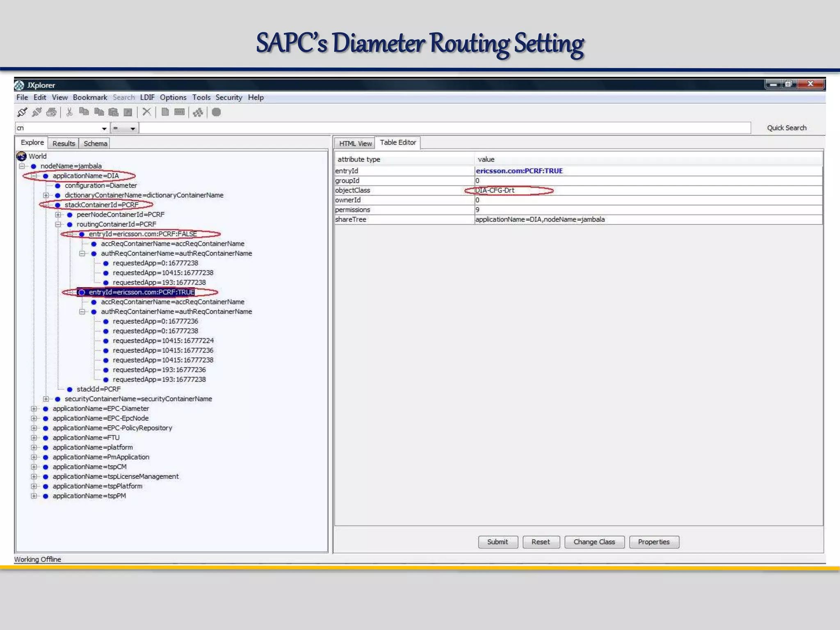Click the 'attribute type' column header
This screenshot has height=630, width=840.
click(404, 159)
